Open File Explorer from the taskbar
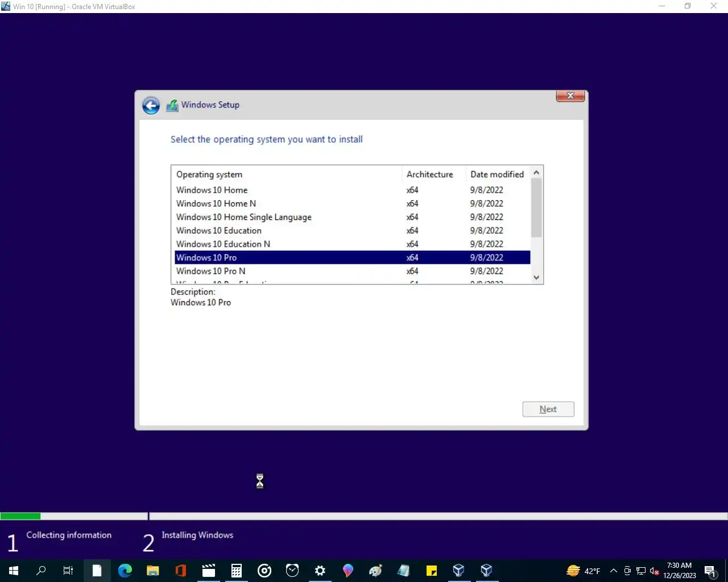The height and width of the screenshot is (582, 728). coord(153,571)
